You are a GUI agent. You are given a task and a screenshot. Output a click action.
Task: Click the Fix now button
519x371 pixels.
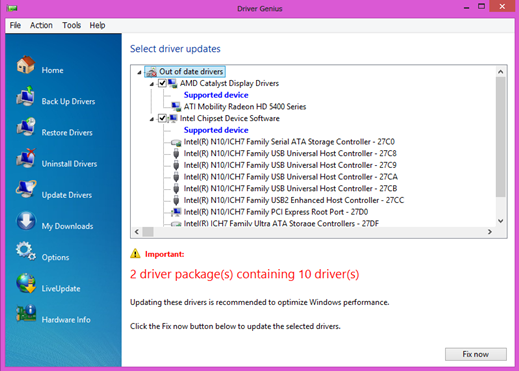tap(476, 354)
